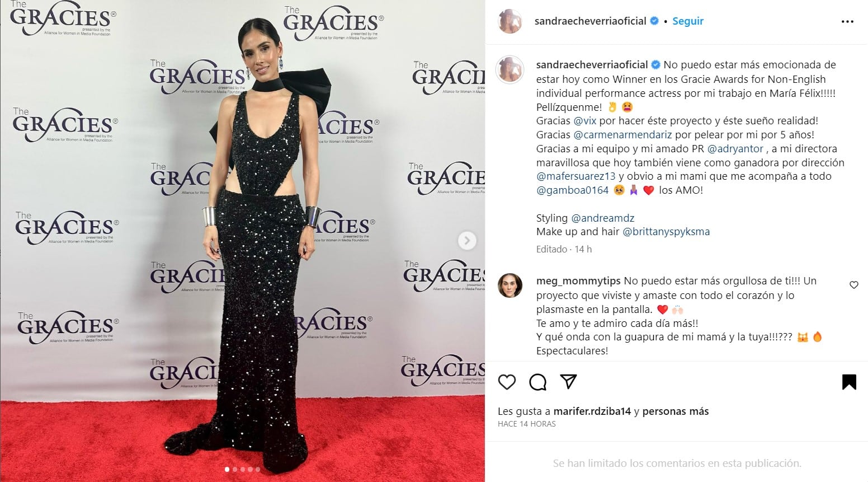Open meg_mommytips profile avatar
Viewport: 868px width, 482px height.
[x=510, y=286]
